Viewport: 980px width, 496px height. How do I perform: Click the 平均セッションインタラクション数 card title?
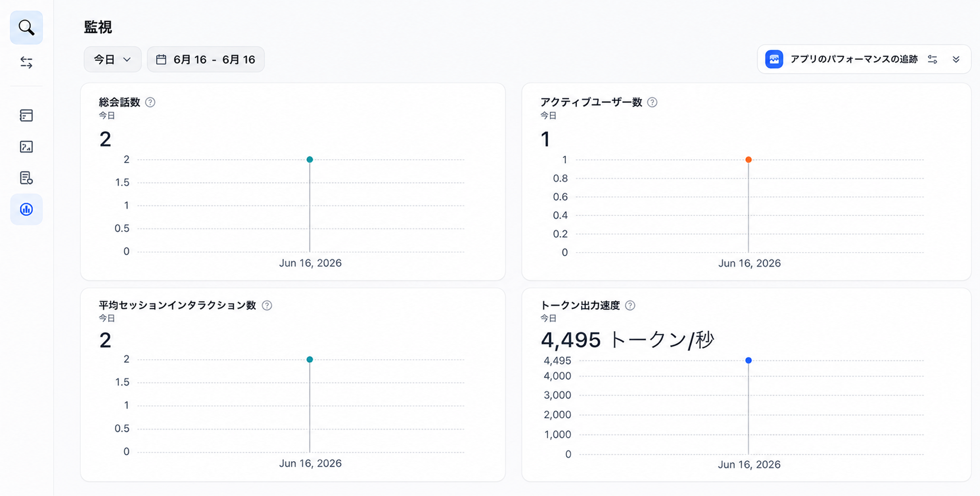[177, 305]
